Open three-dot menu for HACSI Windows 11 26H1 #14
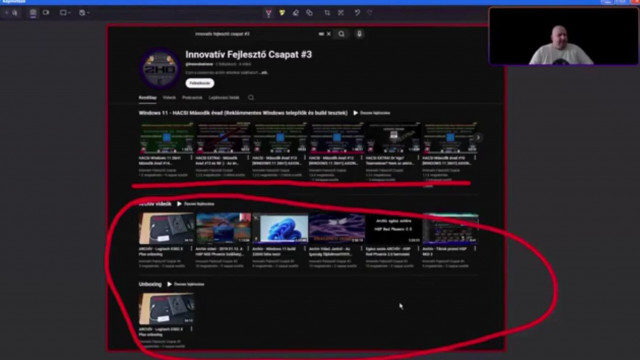The width and height of the screenshot is (640, 360). coord(191,158)
